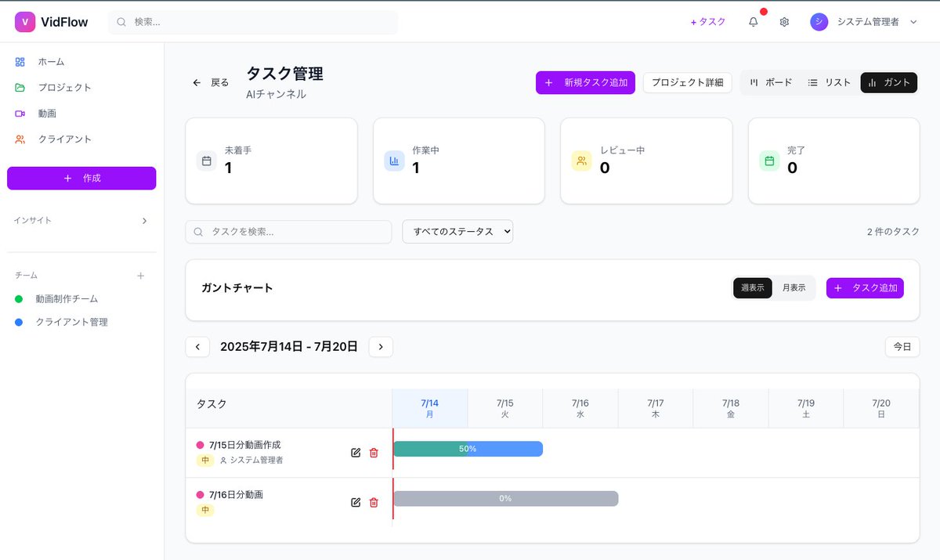The image size is (940, 560).
Task: Delete the 7/16日分動画 task
Action: click(x=374, y=502)
